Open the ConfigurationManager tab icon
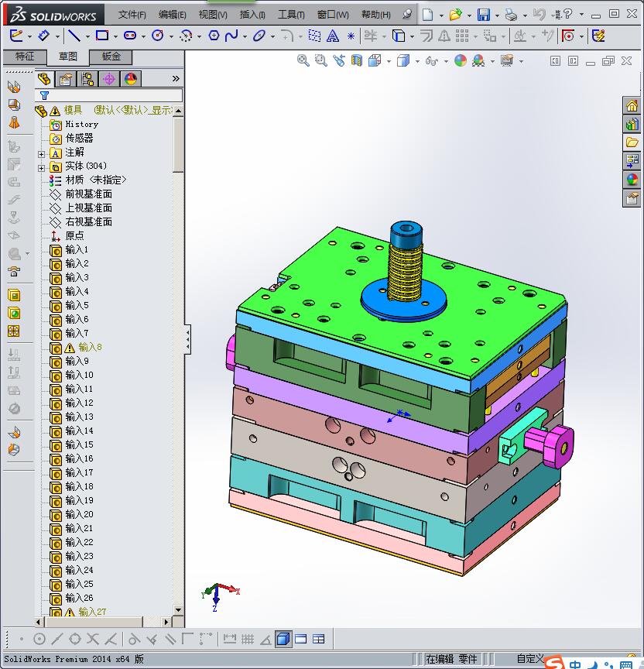644x669 pixels. (87, 79)
